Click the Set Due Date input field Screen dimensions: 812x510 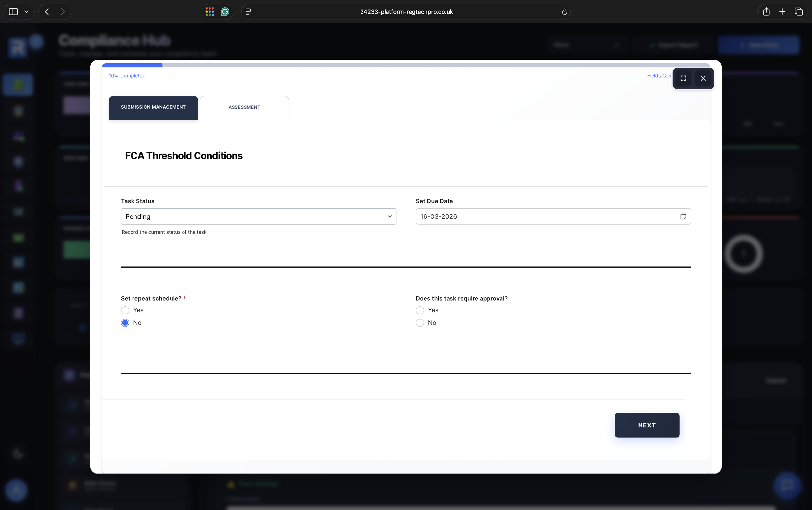tap(546, 216)
